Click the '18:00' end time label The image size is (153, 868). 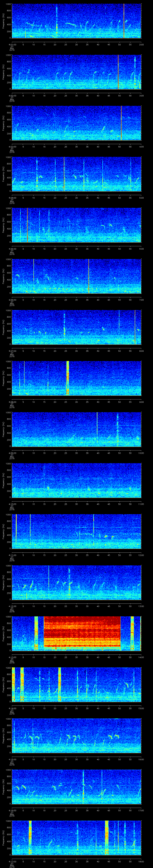141,861
